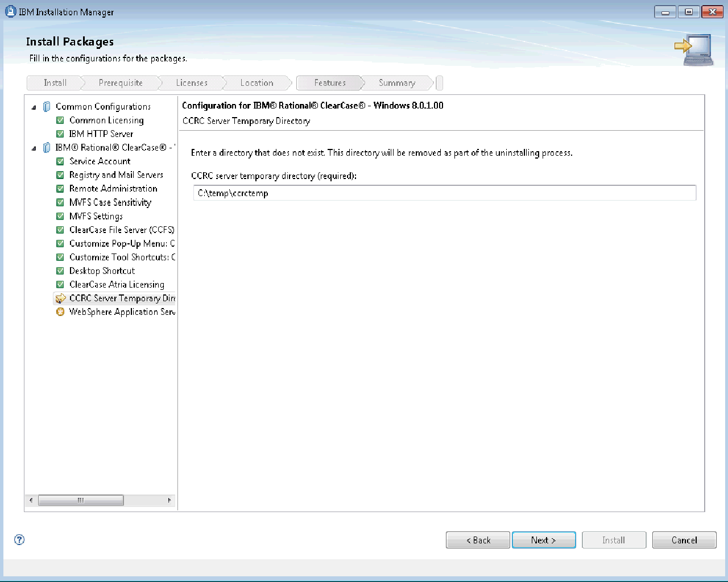
Task: Click the IBM HTTP Server check icon
Action: click(x=60, y=134)
